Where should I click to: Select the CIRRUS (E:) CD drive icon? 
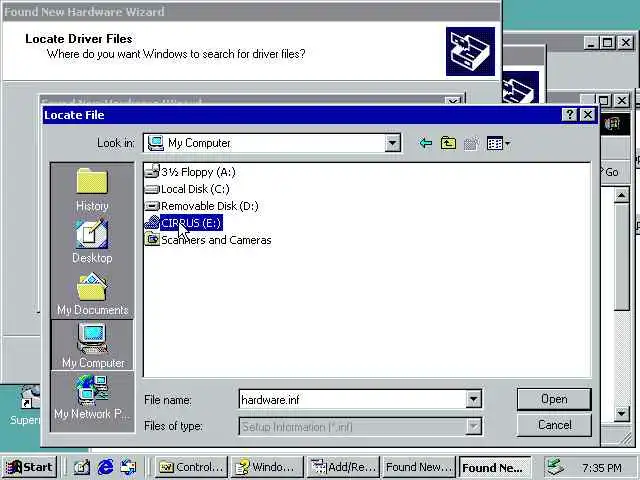[152, 223]
